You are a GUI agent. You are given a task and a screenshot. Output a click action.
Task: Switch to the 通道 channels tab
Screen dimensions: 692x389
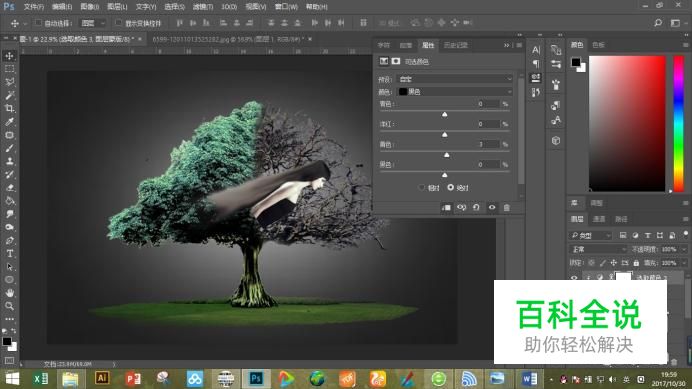click(598, 219)
